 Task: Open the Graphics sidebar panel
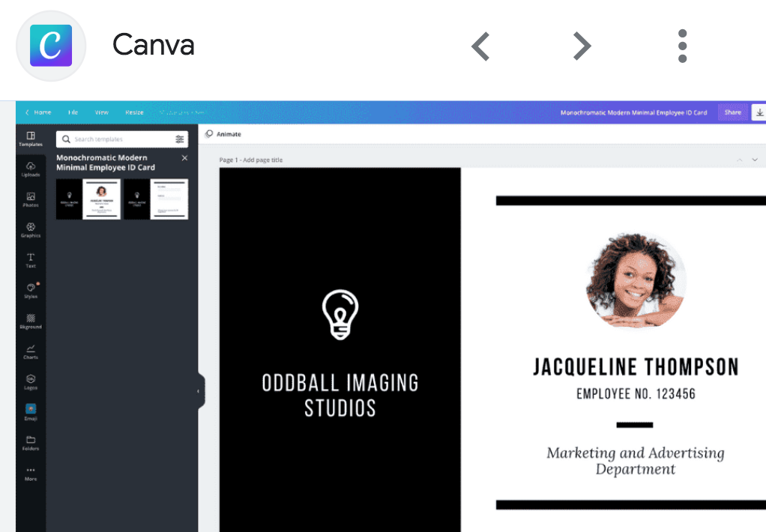pos(31,229)
